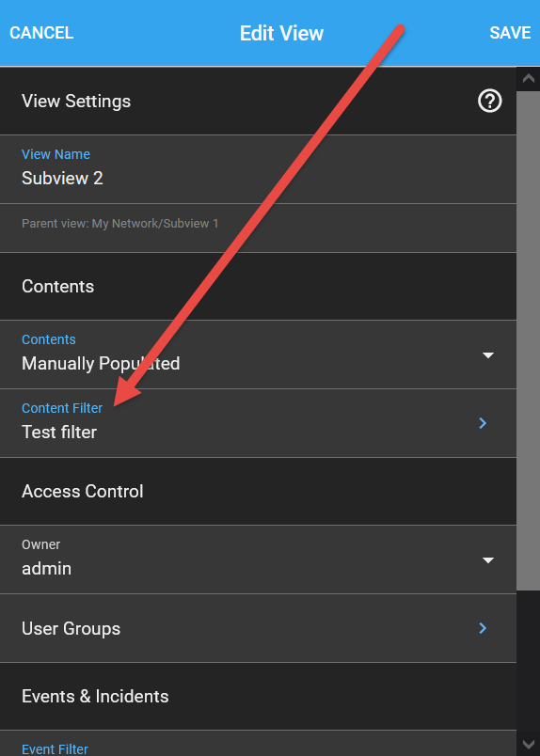Click the vertical scrollbar thumb

[529, 340]
